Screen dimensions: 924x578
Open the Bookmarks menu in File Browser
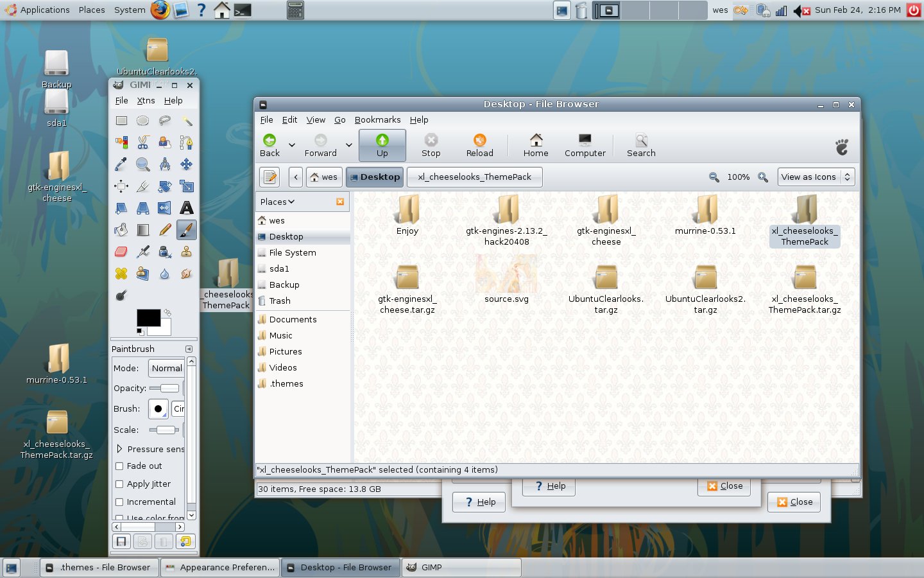(x=377, y=120)
